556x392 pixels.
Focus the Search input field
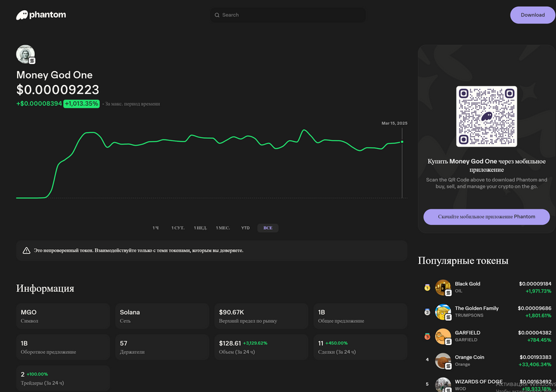coord(288,15)
